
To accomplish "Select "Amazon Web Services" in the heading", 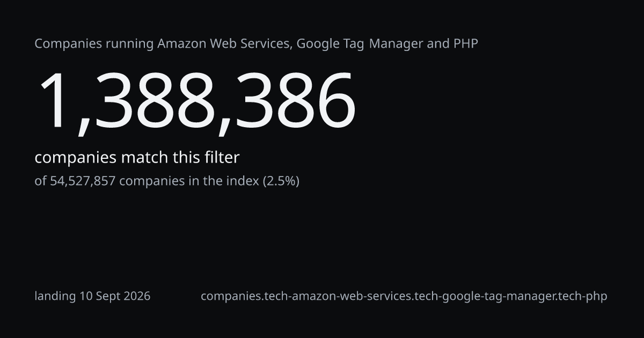I will click(x=225, y=43).
